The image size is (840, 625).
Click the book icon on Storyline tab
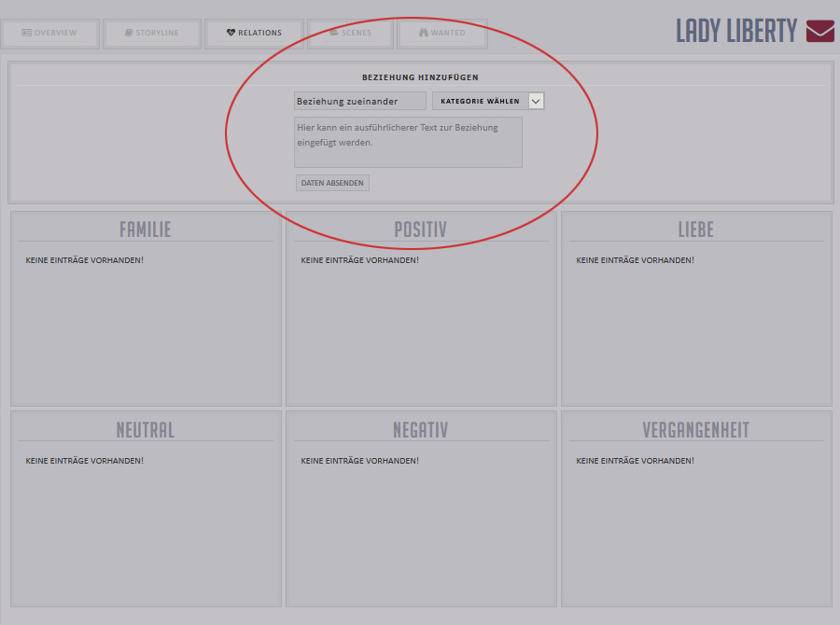[x=129, y=33]
